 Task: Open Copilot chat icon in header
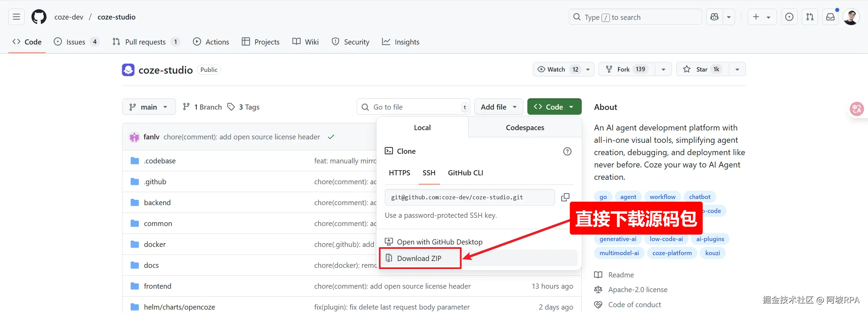[714, 17]
